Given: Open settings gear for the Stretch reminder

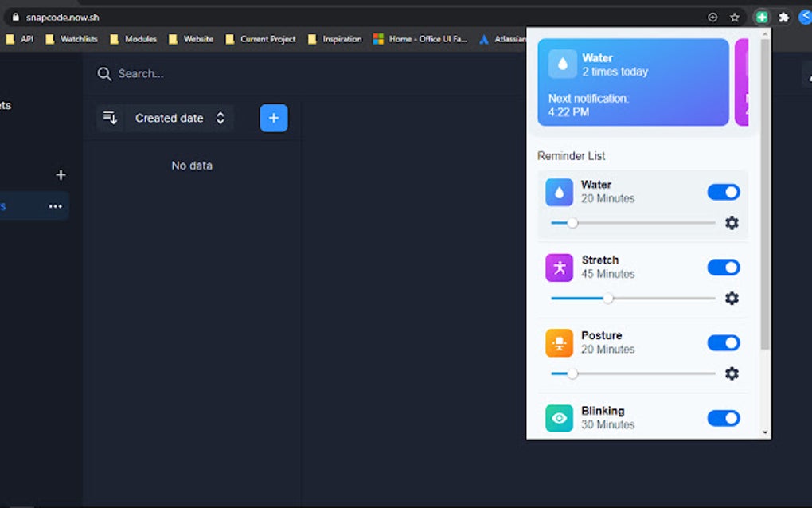Looking at the screenshot, I should click(x=732, y=298).
